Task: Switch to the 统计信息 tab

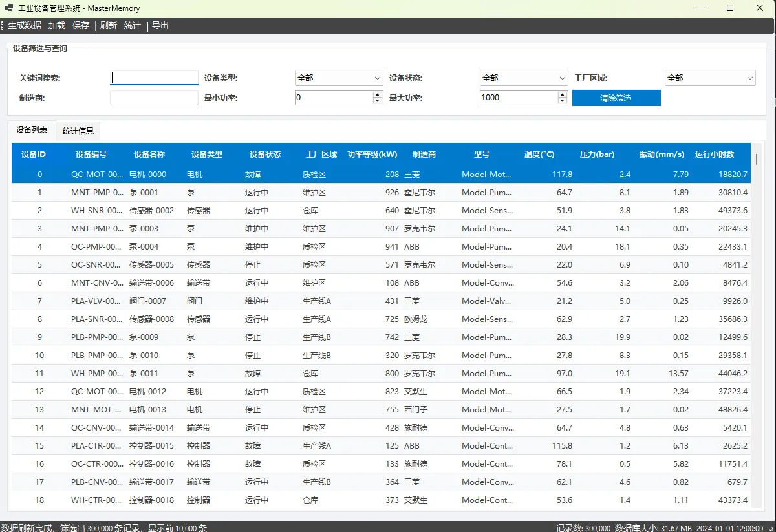Action: coord(78,131)
